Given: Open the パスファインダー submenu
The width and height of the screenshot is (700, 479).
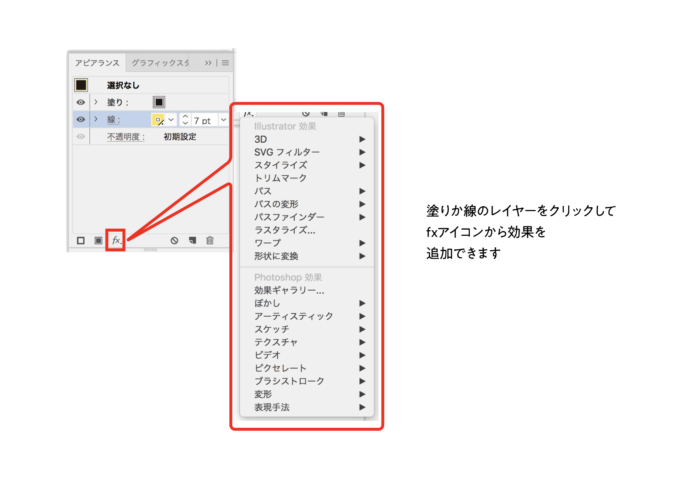Looking at the screenshot, I should (307, 217).
